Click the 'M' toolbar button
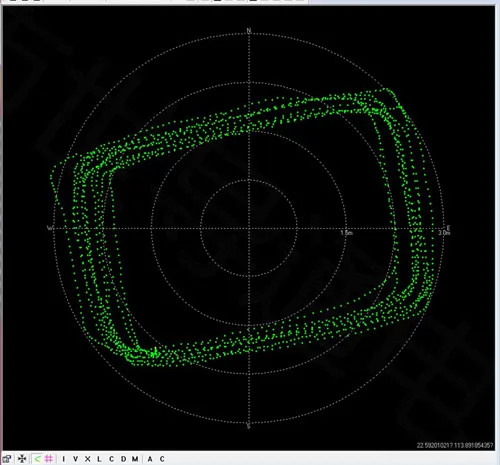 tap(135, 459)
